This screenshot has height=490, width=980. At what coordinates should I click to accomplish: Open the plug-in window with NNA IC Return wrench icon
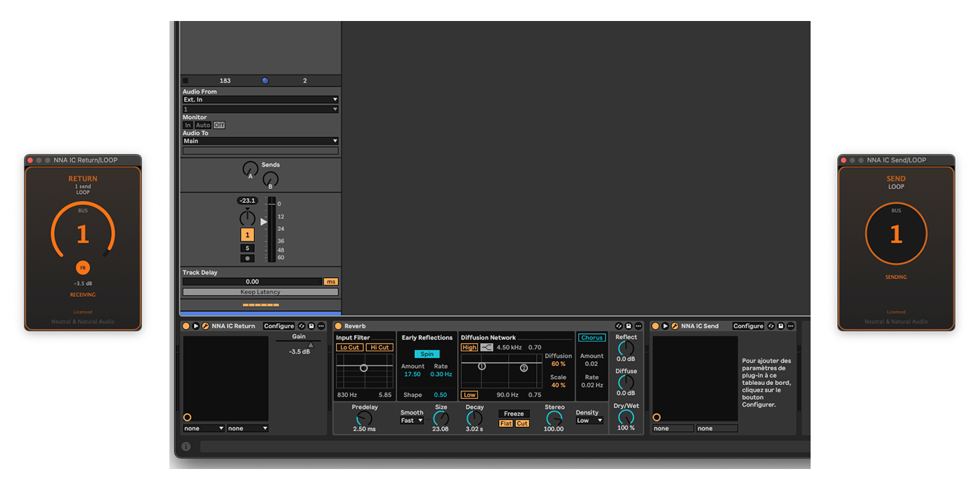point(204,326)
